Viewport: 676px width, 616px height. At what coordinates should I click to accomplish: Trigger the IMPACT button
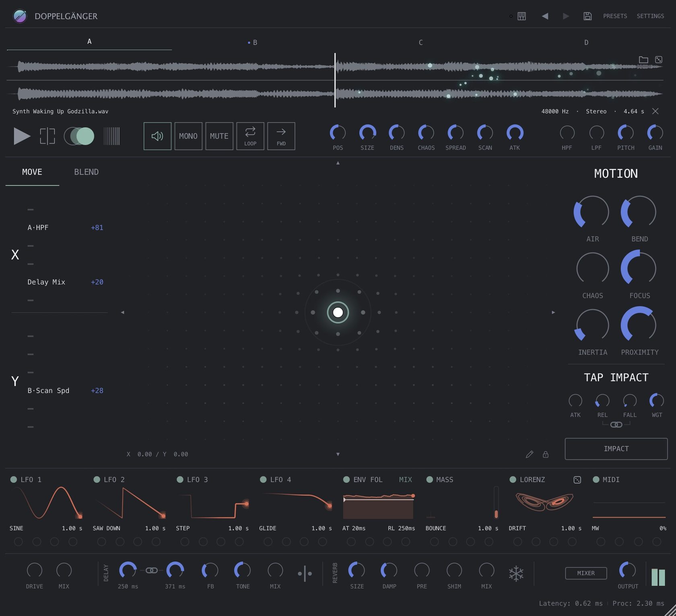point(616,449)
